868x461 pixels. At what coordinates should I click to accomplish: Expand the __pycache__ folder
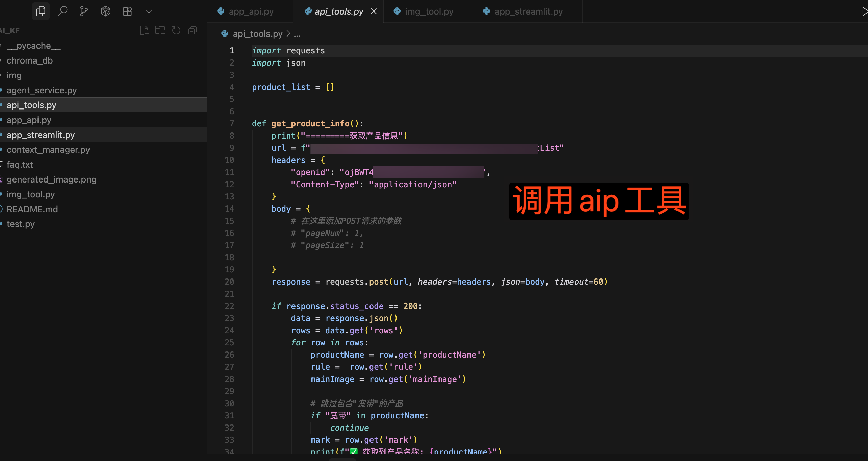point(33,45)
